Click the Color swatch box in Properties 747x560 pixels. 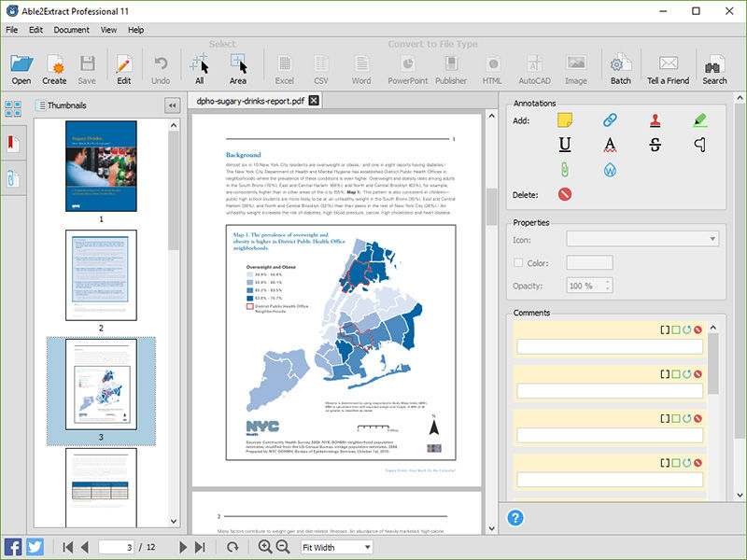pos(589,263)
